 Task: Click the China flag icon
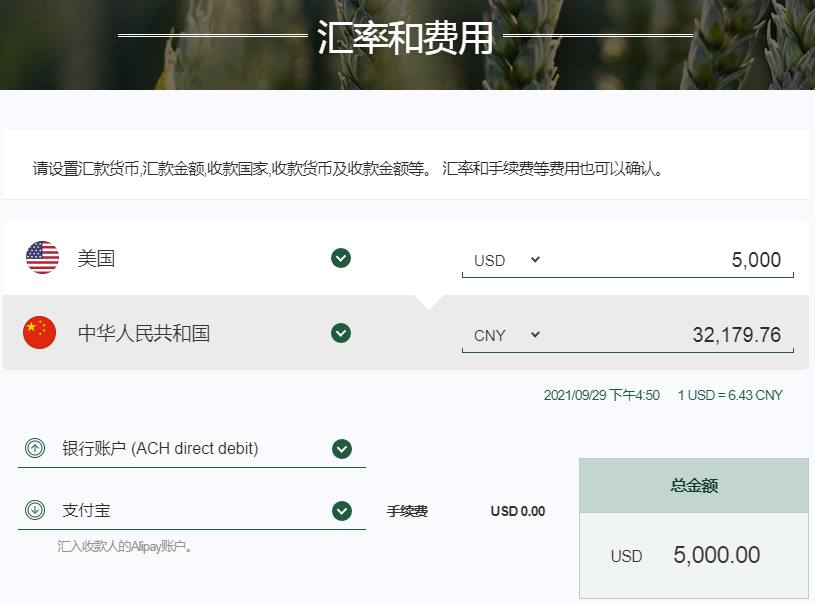pyautogui.click(x=40, y=333)
